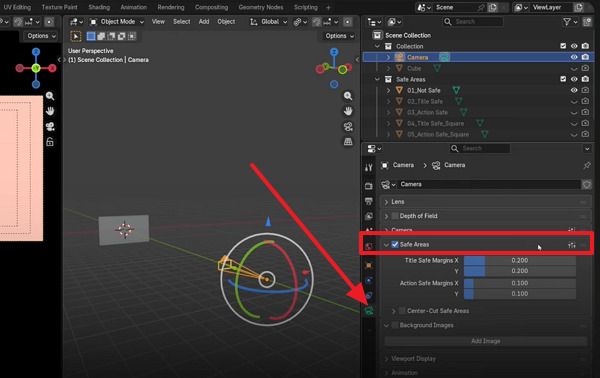Open Physics properties tab
600x378 pixels.
[x=369, y=280]
